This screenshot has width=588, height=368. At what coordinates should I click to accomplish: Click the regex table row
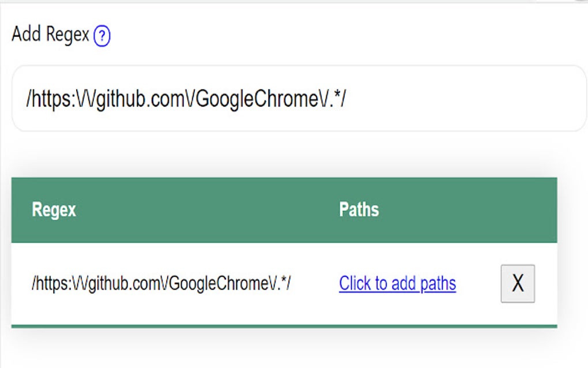[x=259, y=283]
